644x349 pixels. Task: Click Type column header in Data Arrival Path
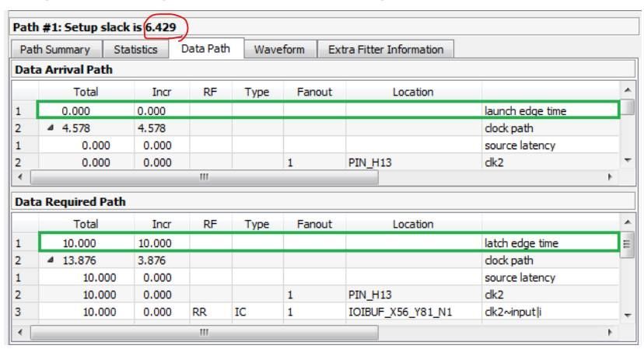[x=257, y=92]
